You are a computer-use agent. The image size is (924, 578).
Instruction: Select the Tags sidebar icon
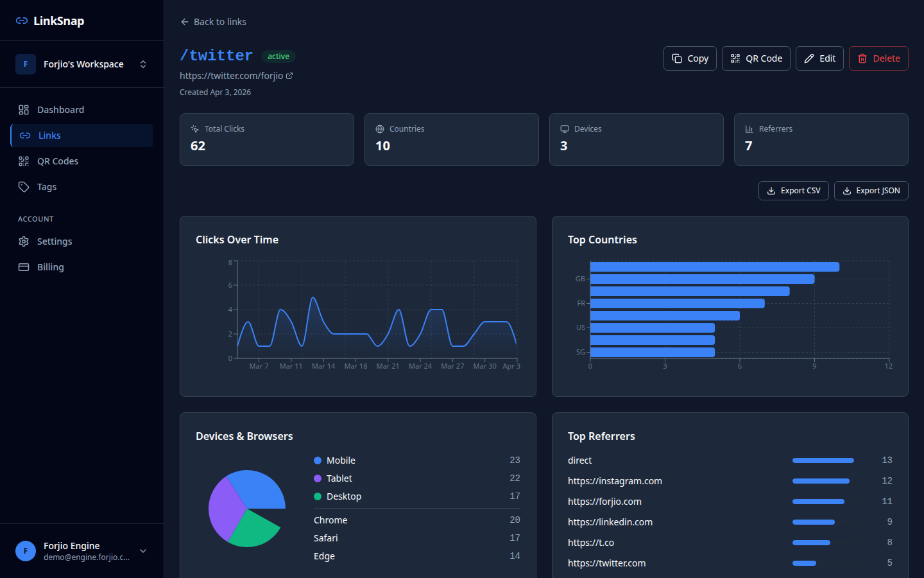(x=24, y=186)
